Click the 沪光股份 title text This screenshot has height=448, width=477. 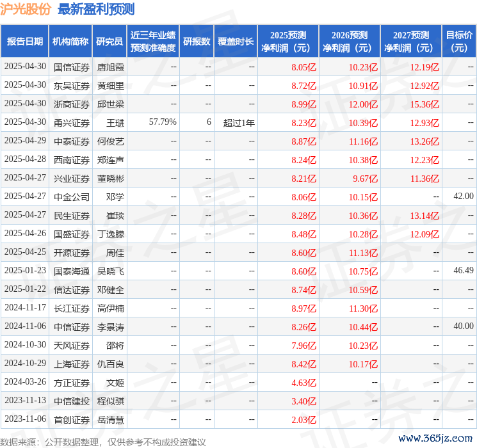coord(26,9)
